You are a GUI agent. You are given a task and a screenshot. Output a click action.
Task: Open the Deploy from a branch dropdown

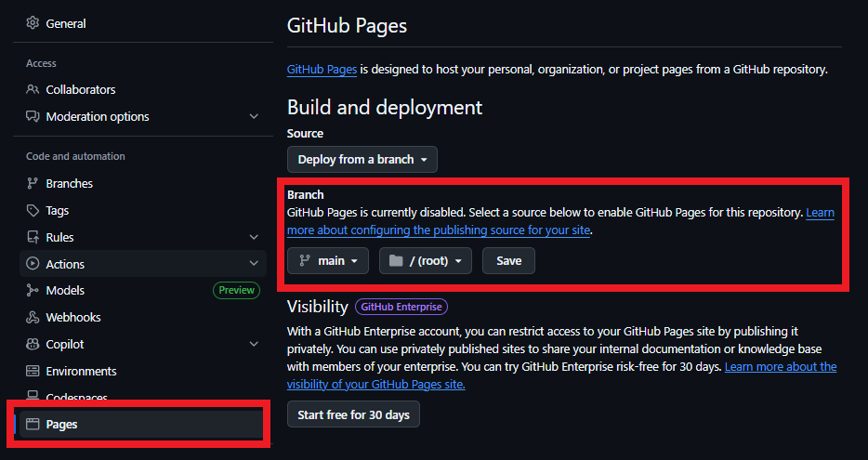[x=362, y=160]
